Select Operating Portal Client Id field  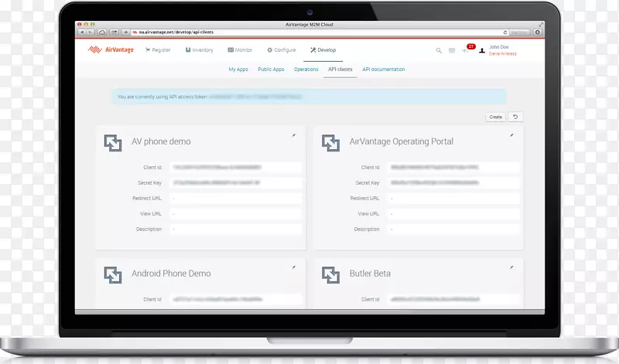453,168
